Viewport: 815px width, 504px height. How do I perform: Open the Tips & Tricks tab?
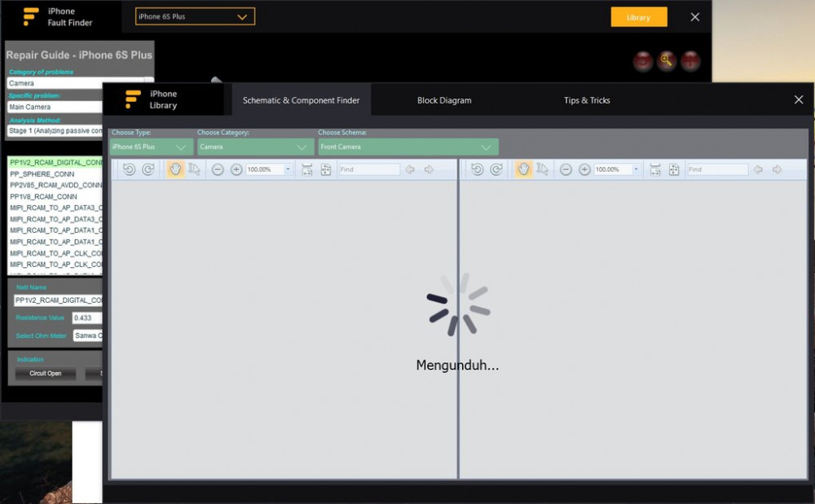pos(587,100)
